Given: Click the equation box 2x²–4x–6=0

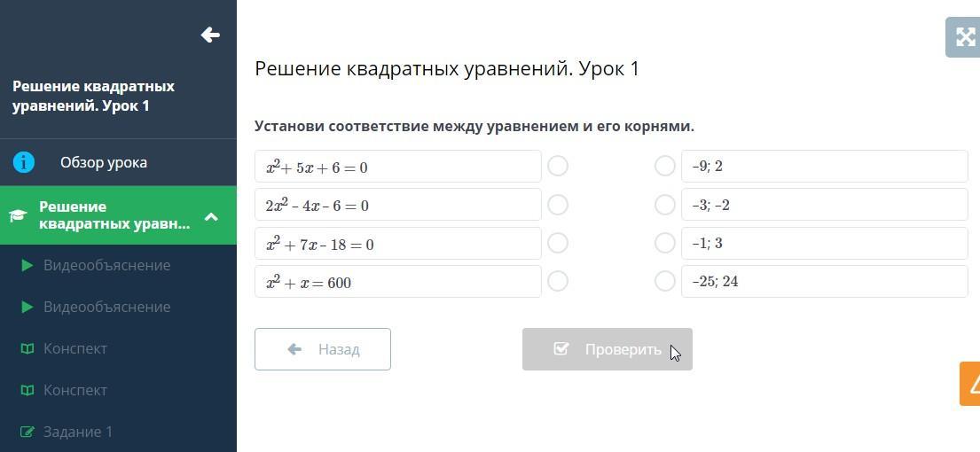Looking at the screenshot, I should [x=397, y=205].
